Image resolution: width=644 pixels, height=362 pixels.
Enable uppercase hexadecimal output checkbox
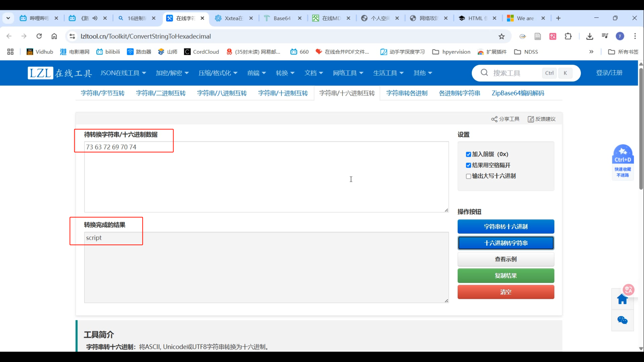pos(468,176)
